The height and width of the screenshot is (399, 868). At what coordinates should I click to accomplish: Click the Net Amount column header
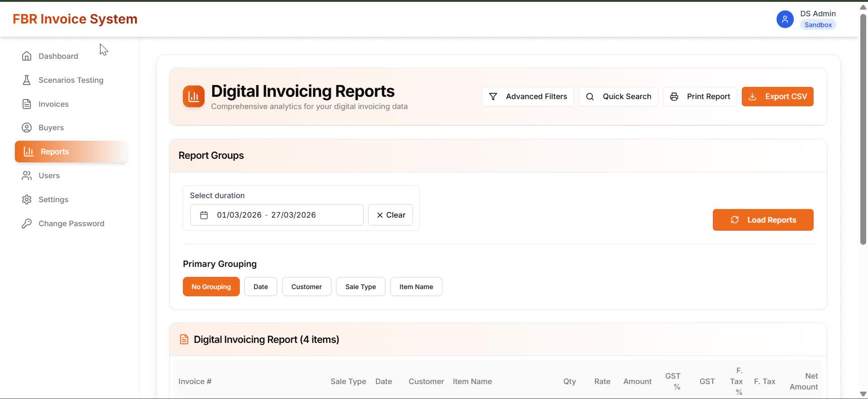tap(804, 381)
